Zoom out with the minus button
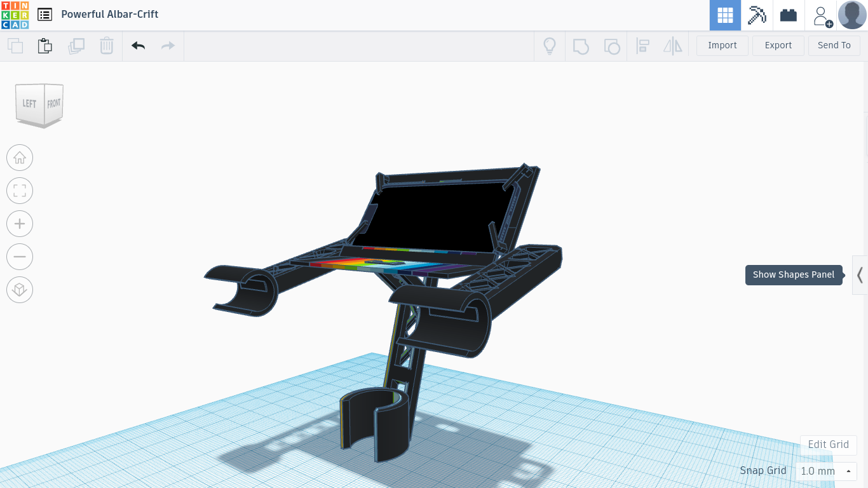This screenshot has width=868, height=488. point(20,257)
